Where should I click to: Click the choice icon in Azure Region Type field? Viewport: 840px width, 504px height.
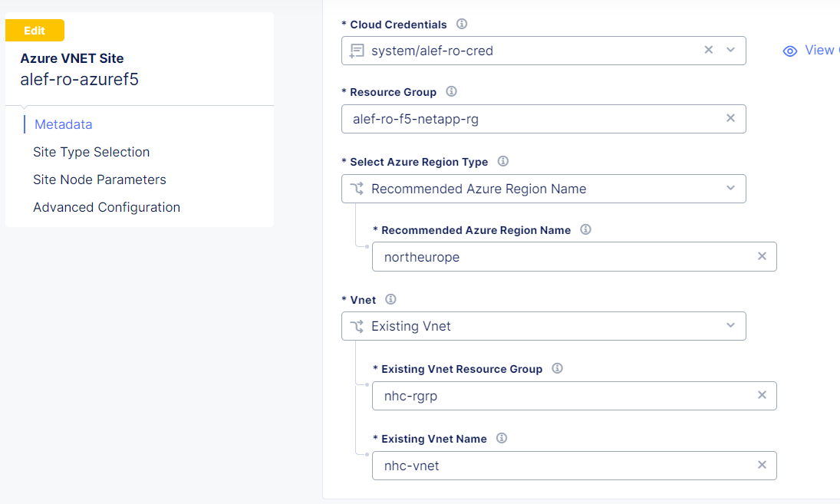[x=357, y=189]
